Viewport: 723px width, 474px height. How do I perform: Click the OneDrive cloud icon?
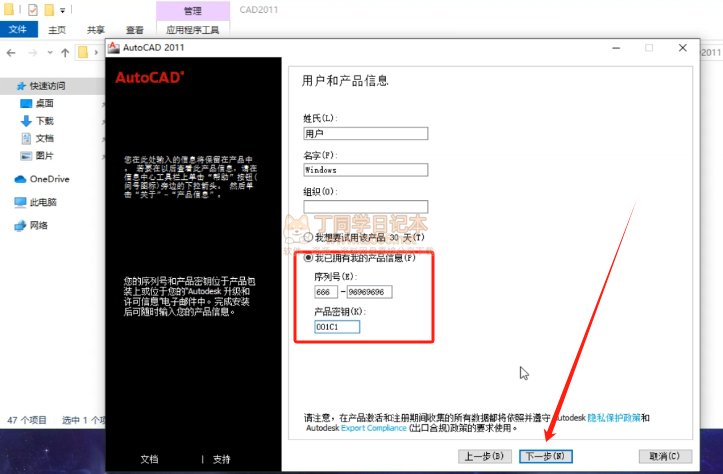coord(20,179)
